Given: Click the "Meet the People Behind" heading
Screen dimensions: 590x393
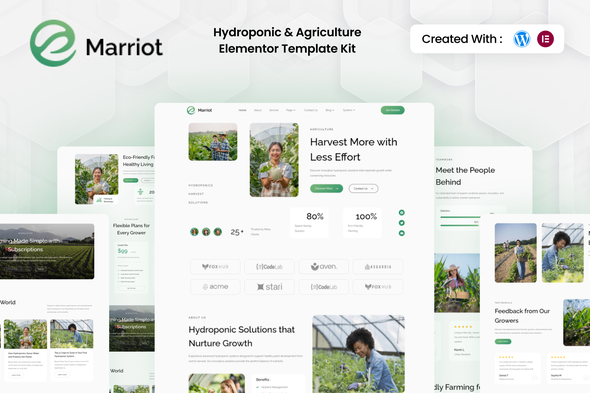Looking at the screenshot, I should (x=465, y=176).
